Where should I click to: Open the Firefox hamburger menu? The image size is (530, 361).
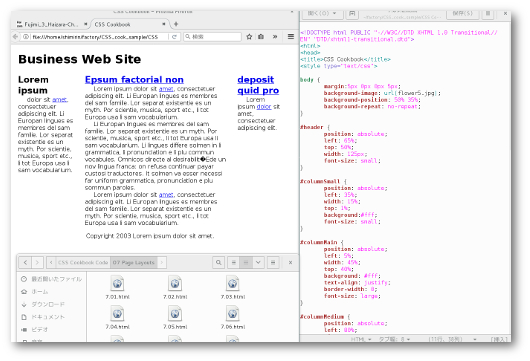291,37
